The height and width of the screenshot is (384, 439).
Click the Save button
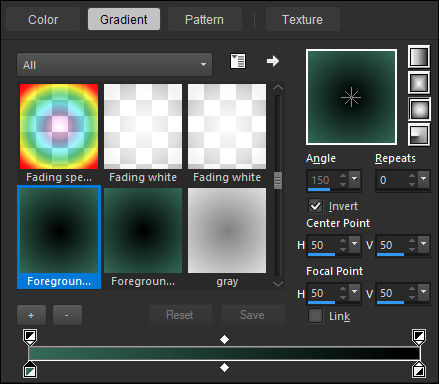[x=252, y=315]
